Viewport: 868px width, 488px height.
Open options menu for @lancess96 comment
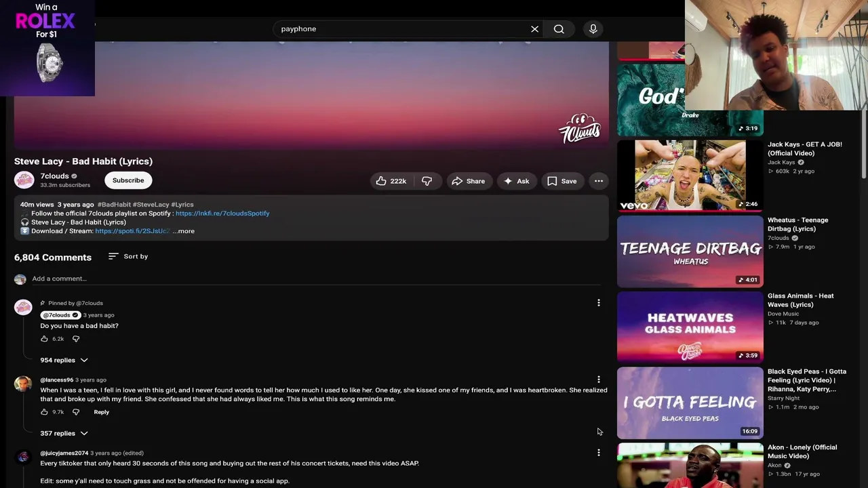[599, 380]
